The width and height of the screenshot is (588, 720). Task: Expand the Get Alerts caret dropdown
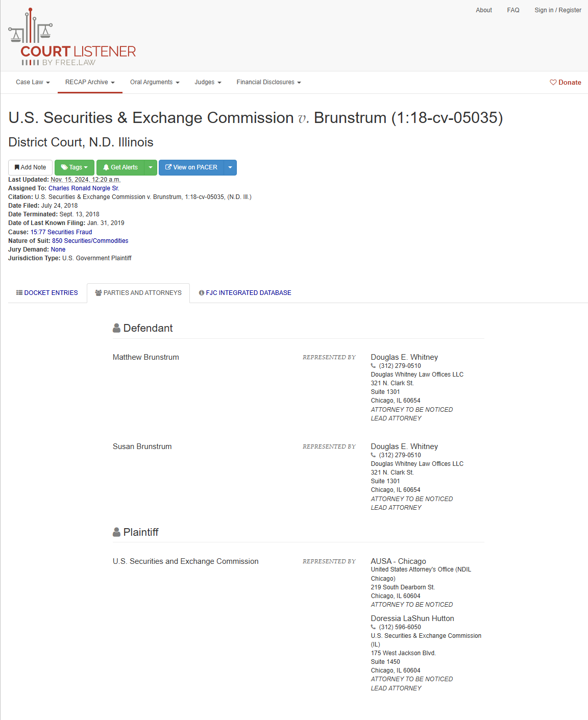pos(151,167)
